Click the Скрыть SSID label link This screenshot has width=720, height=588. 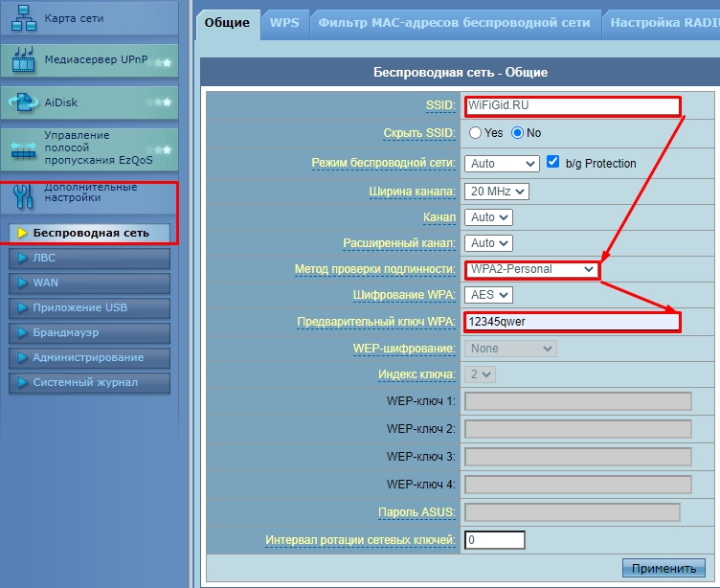coord(419,133)
